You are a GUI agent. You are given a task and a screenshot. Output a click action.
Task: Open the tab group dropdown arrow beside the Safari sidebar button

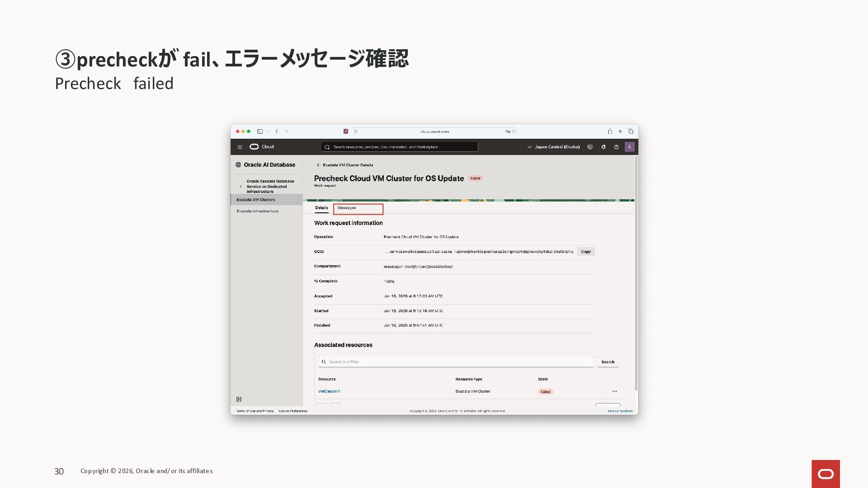tap(268, 131)
